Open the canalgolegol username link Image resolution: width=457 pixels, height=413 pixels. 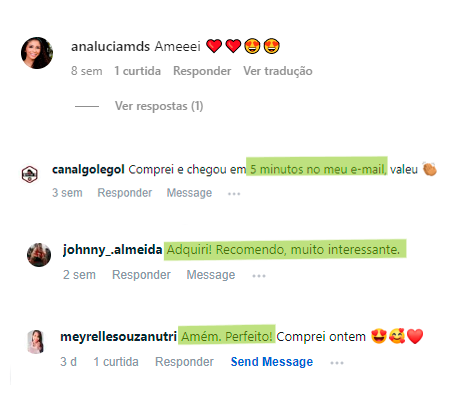(88, 169)
